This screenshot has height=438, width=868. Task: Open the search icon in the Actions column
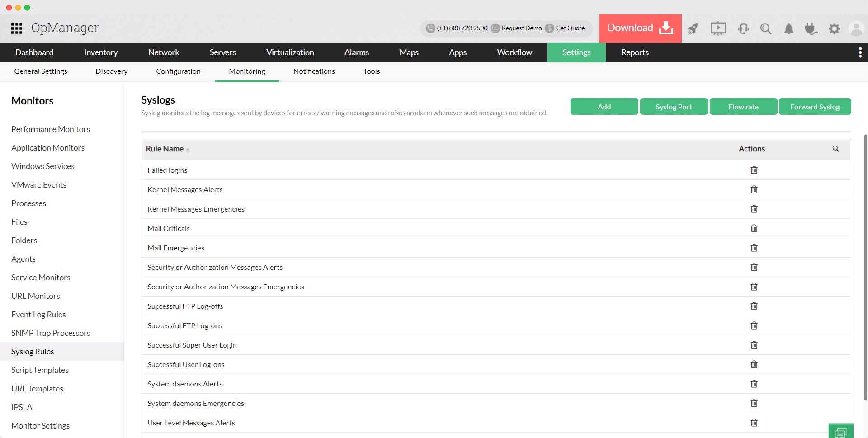[835, 148]
